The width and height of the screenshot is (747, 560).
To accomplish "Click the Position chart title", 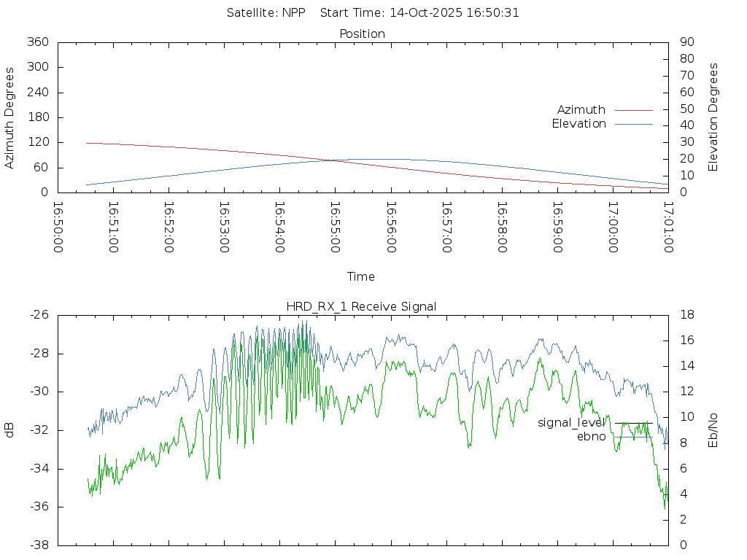I will point(362,34).
